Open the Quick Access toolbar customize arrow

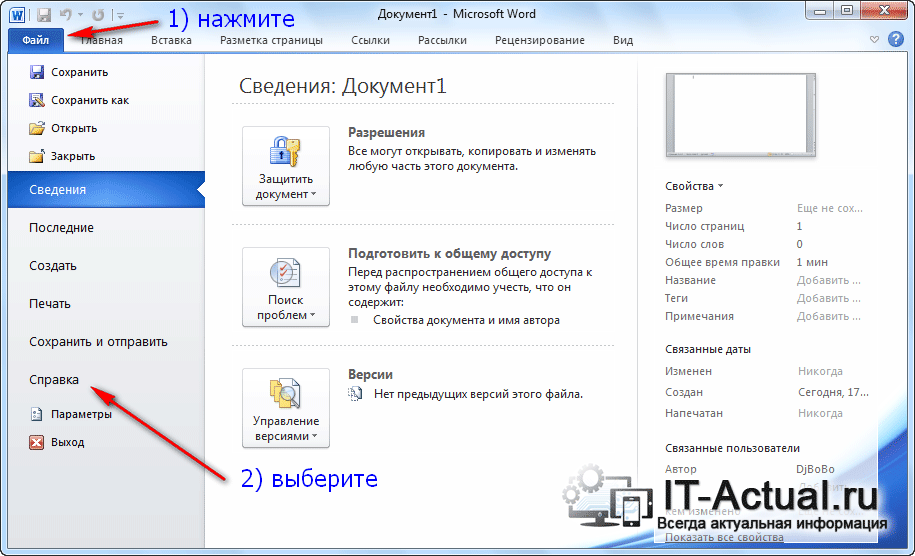click(120, 15)
